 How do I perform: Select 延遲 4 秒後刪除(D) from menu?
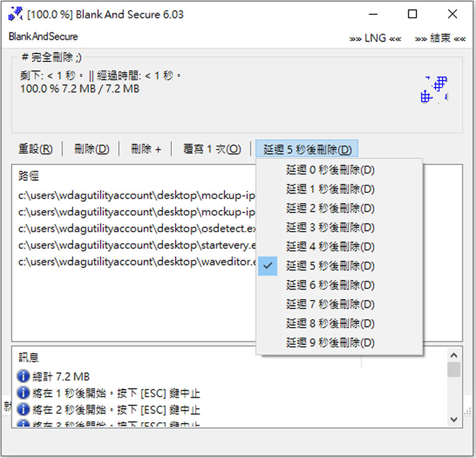pyautogui.click(x=340, y=247)
